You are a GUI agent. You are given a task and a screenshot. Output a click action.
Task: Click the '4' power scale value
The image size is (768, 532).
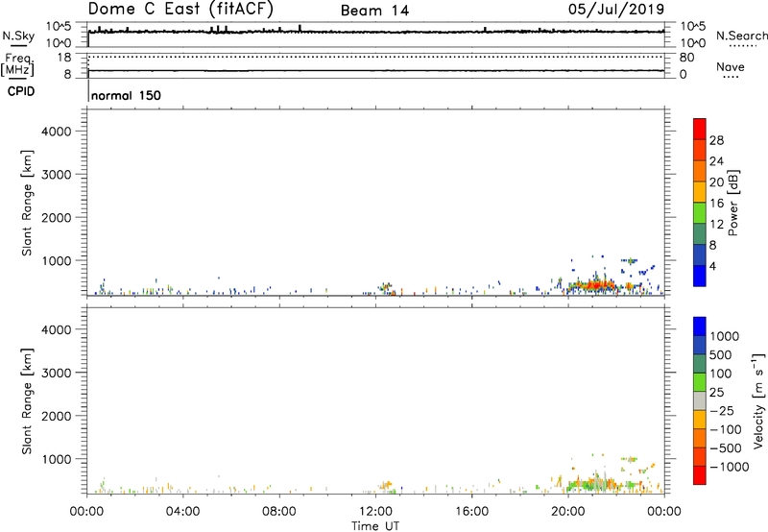click(x=713, y=266)
